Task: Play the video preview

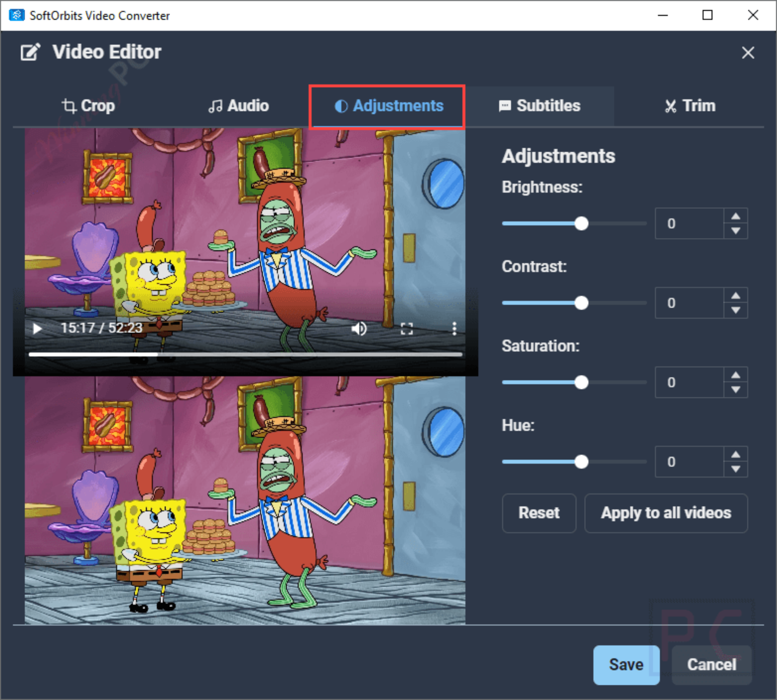Action: (37, 329)
